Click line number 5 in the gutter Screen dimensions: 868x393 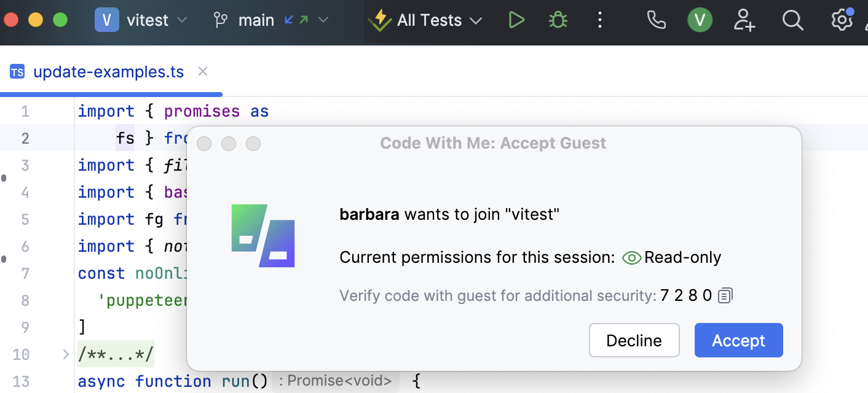coord(25,219)
